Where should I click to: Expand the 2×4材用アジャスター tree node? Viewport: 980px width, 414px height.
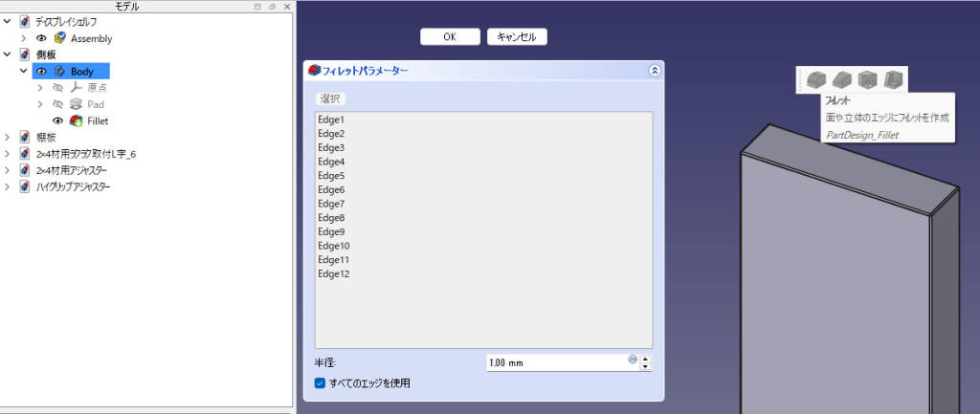(8, 170)
